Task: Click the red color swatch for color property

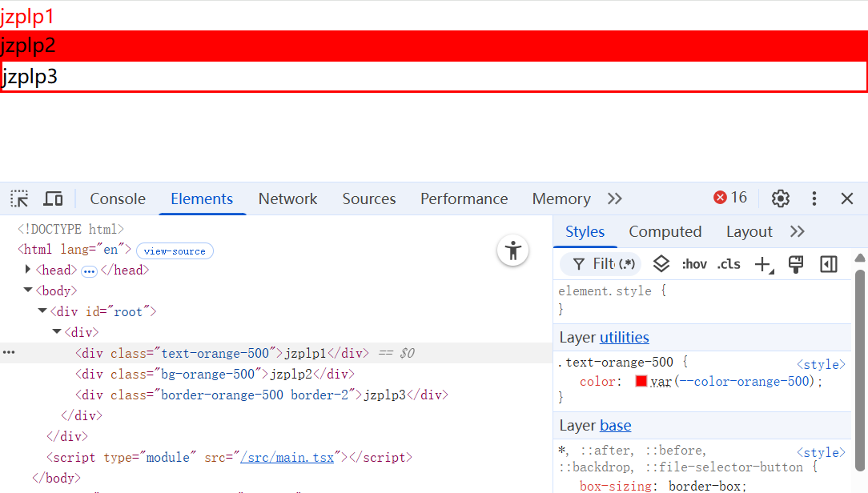Action: click(641, 381)
